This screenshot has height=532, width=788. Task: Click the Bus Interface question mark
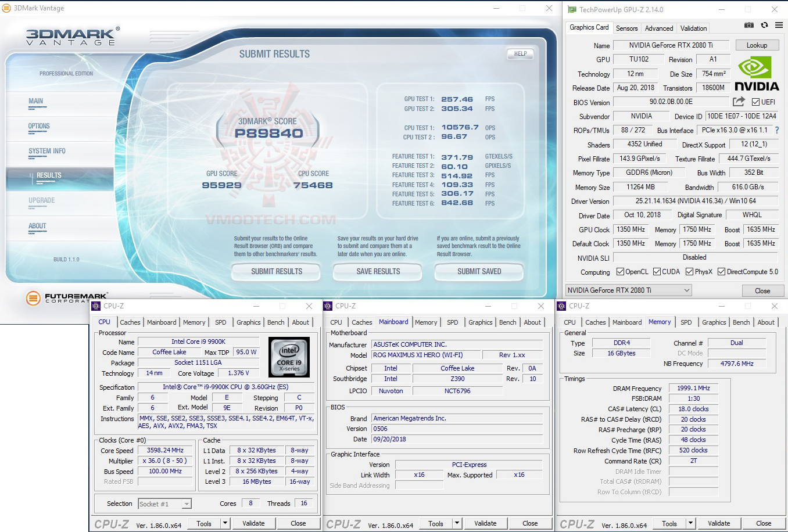[777, 130]
